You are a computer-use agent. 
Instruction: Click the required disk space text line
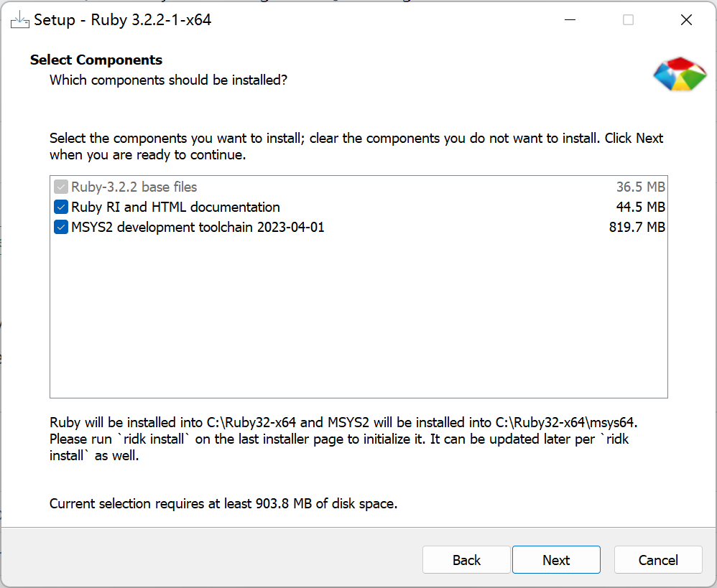coord(223,504)
